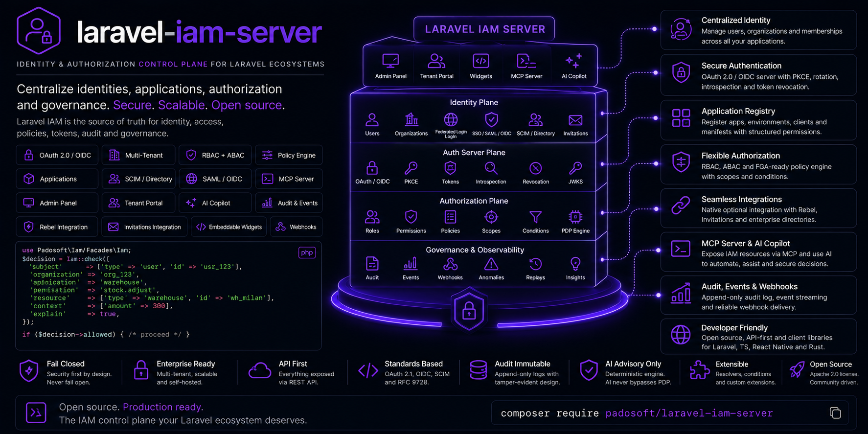Screen dimensions: 868x434
Task: Click the LARAVEL IAM SERVER title label
Action: 485,29
